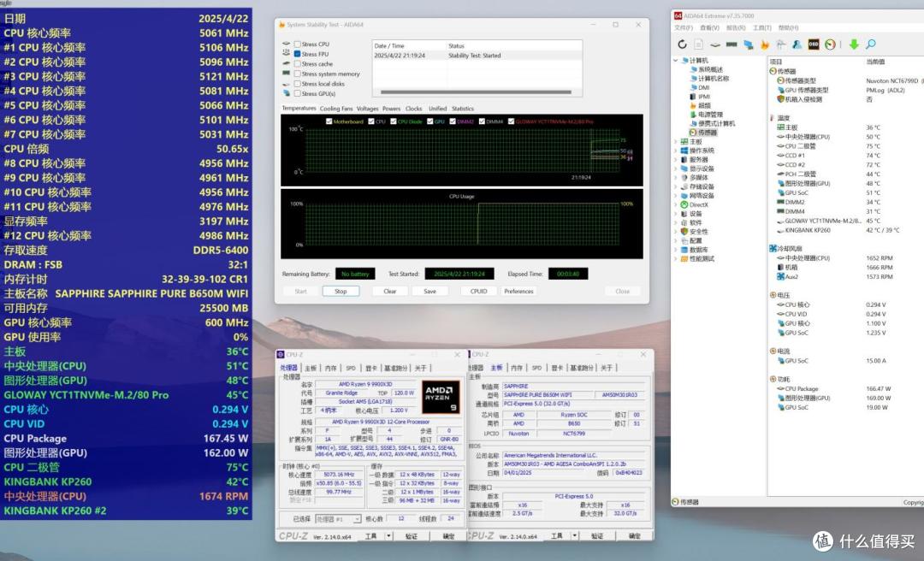924x561 pixels.
Task: Open the OSD panel toolbar icon
Action: click(814, 44)
